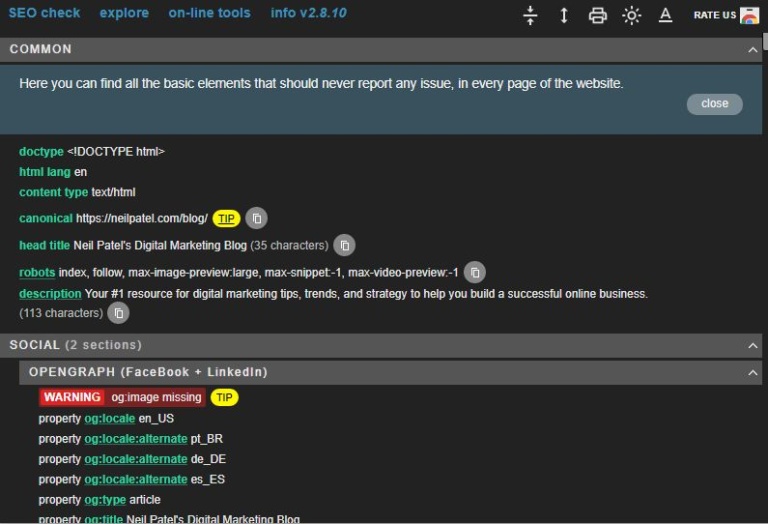Open the robots link

click(37, 272)
